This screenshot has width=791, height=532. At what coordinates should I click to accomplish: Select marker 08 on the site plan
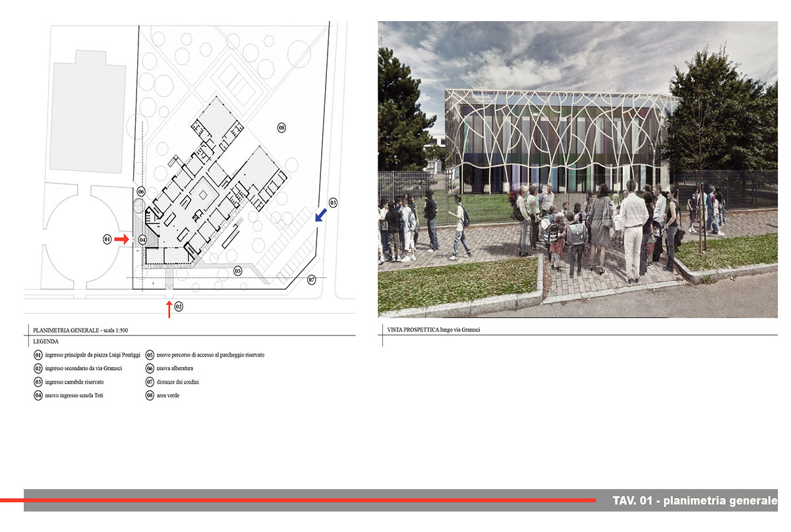coord(281,127)
